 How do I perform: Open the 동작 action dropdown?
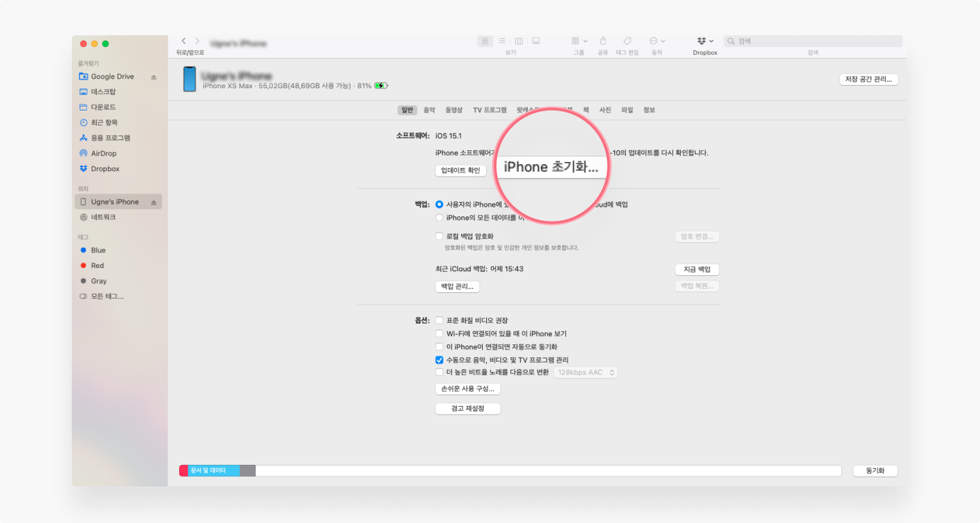tap(657, 41)
